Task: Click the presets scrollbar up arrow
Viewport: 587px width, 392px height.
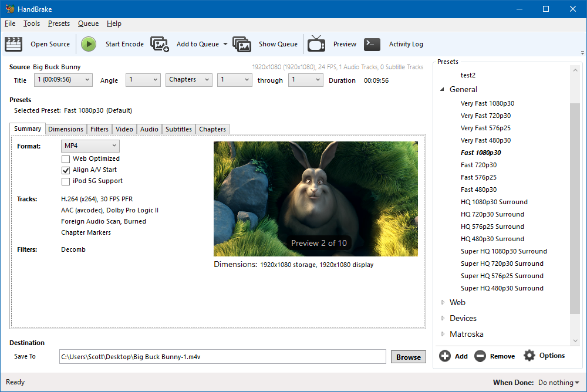Action: pos(575,70)
